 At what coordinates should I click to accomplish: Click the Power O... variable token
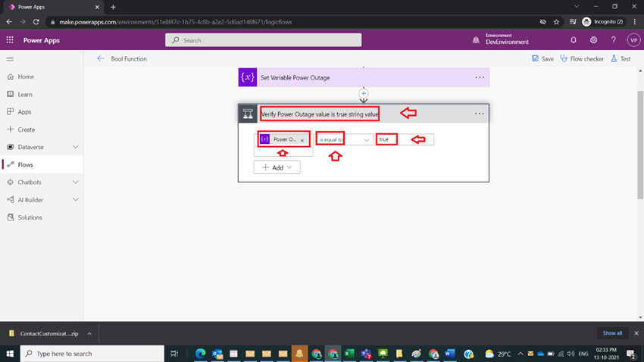point(284,139)
